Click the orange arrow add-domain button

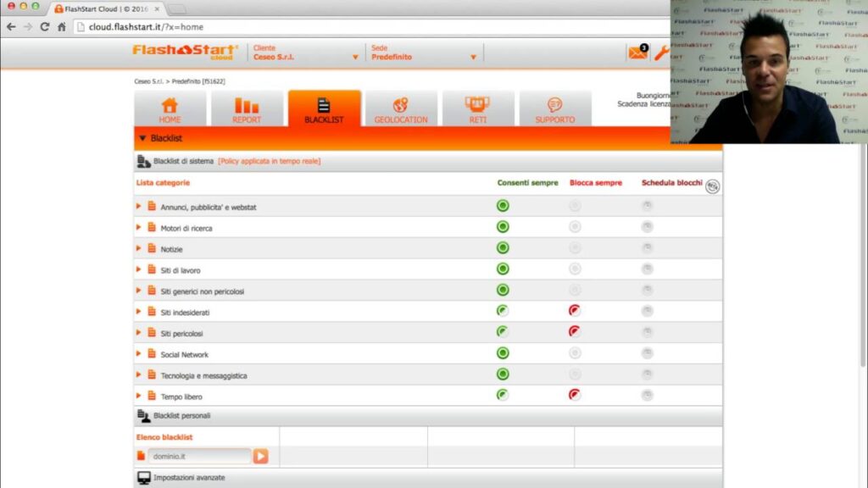(x=261, y=456)
